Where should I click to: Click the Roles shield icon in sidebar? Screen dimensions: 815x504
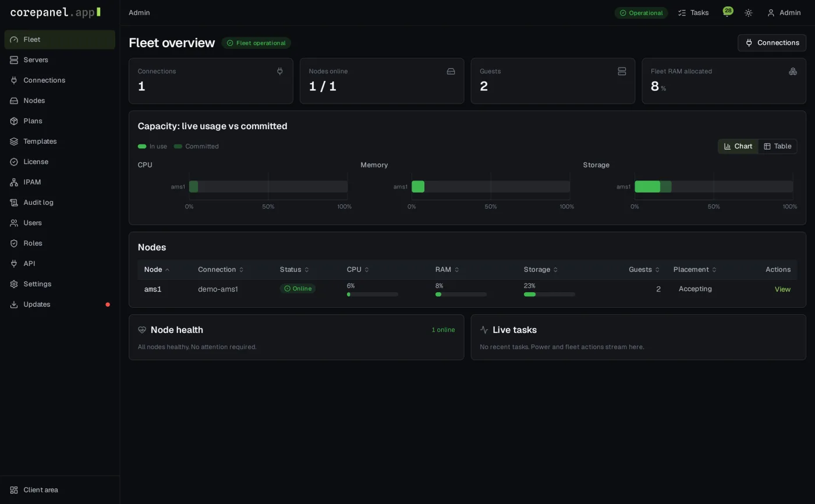coord(14,243)
